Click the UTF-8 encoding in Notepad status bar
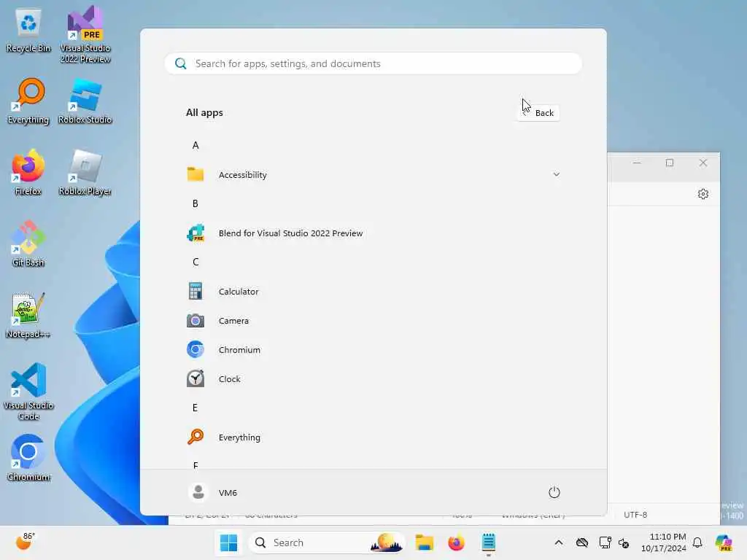Image resolution: width=747 pixels, height=560 pixels. coord(635,515)
